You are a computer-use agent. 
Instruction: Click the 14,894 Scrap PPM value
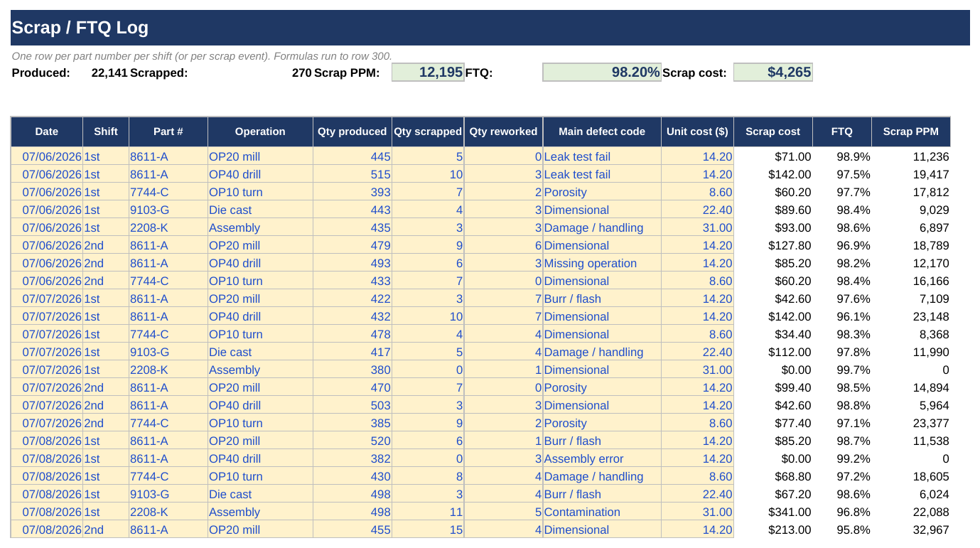click(x=911, y=387)
